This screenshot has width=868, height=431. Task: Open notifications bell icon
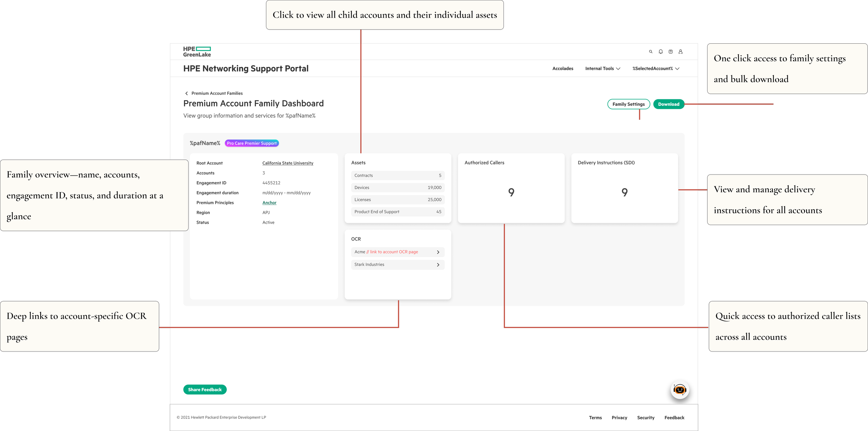pos(661,52)
